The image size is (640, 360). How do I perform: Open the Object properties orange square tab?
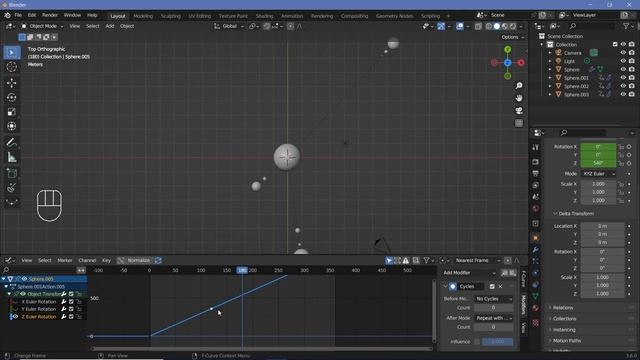[536, 238]
